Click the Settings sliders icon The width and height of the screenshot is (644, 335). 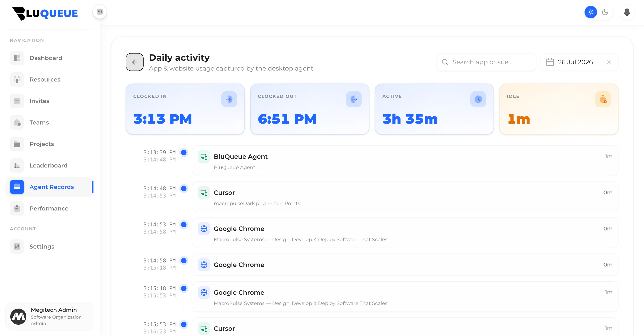click(x=17, y=247)
